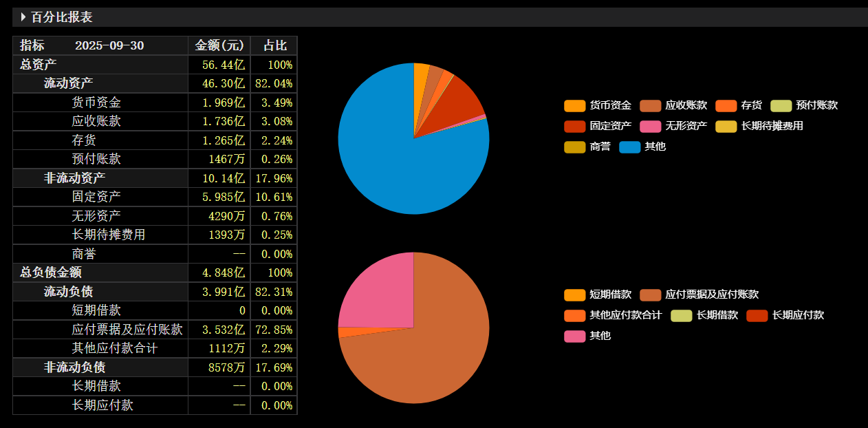Select 应付票据及应付账款 legend swatch
This screenshot has width=868, height=428.
[651, 295]
